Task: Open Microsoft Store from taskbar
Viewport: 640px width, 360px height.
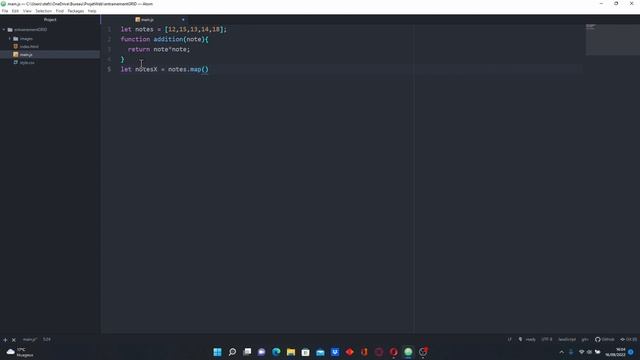Action: point(306,352)
